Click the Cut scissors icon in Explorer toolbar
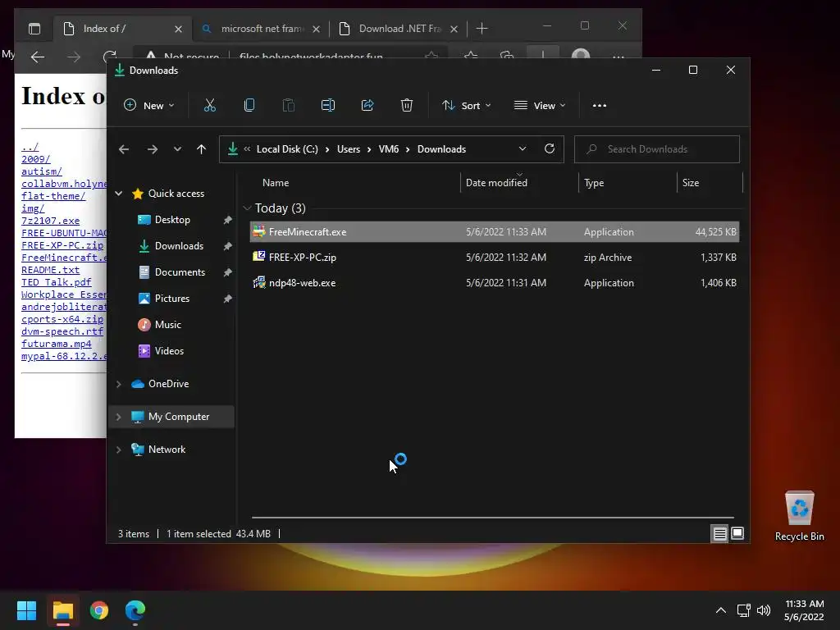Viewport: 840px width, 630px height. [x=210, y=106]
